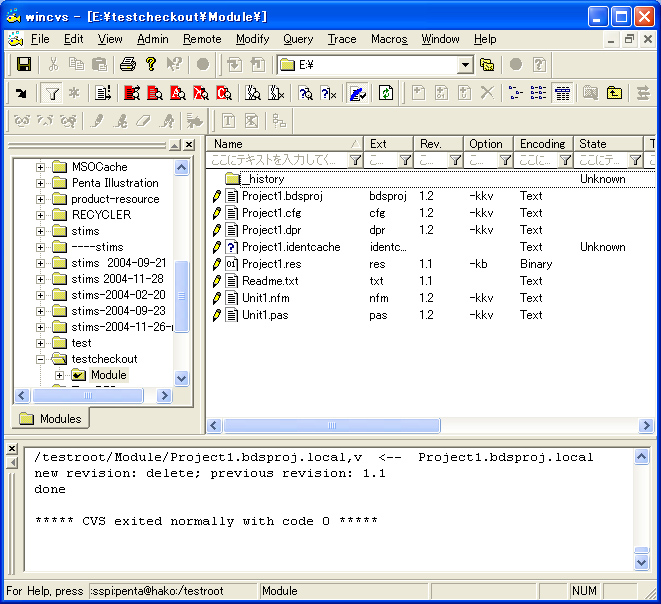Screen dimensions: 661x604
Task: Open the Admin menu
Action: [x=153, y=39]
